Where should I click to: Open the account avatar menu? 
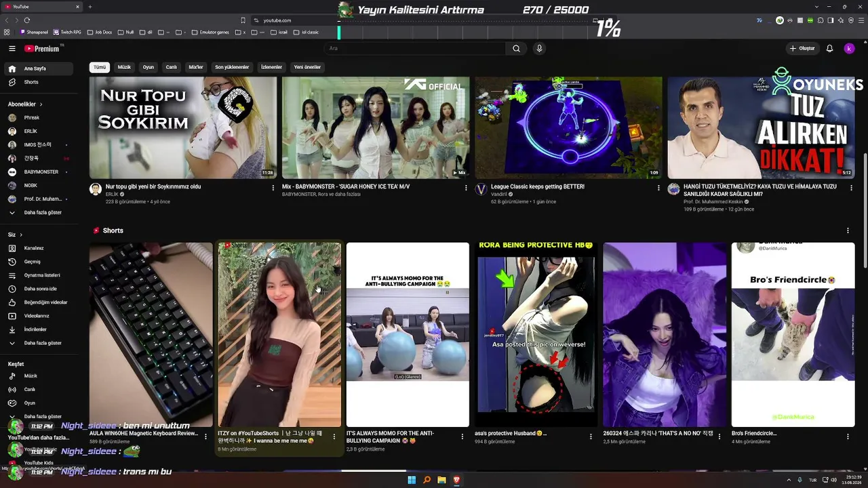849,49
